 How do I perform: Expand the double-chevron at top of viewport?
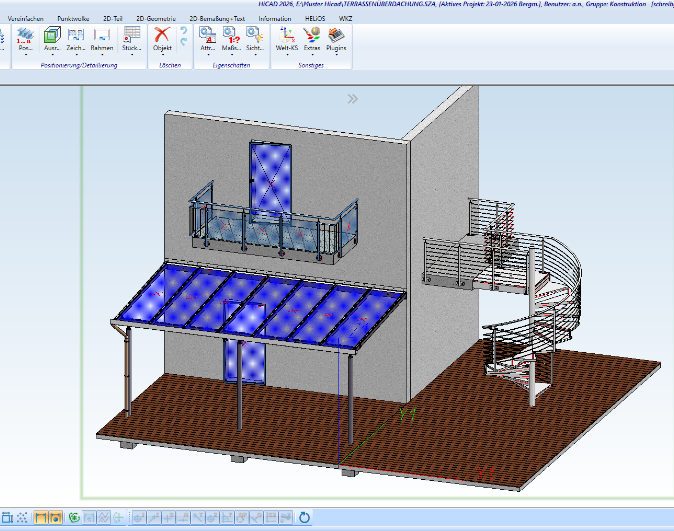click(x=352, y=99)
